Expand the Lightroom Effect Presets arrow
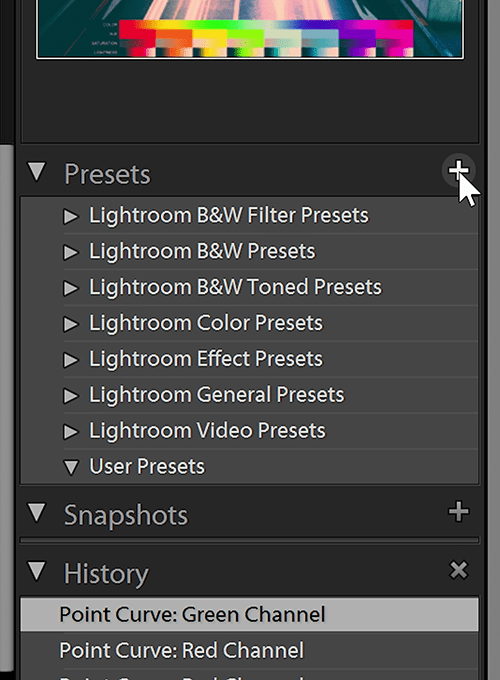 click(x=71, y=360)
